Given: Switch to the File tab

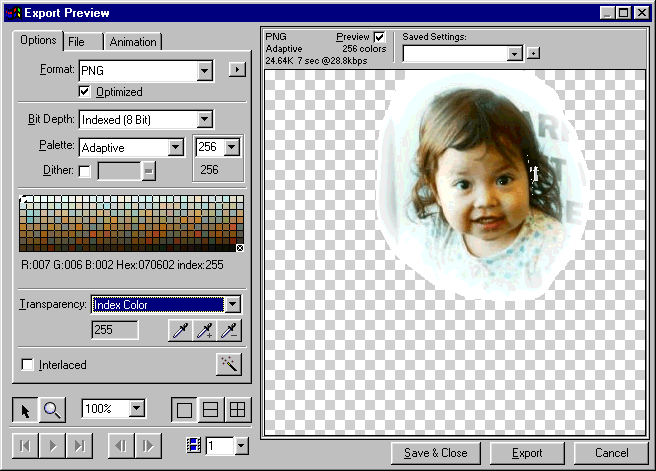Looking at the screenshot, I should pyautogui.click(x=76, y=42).
